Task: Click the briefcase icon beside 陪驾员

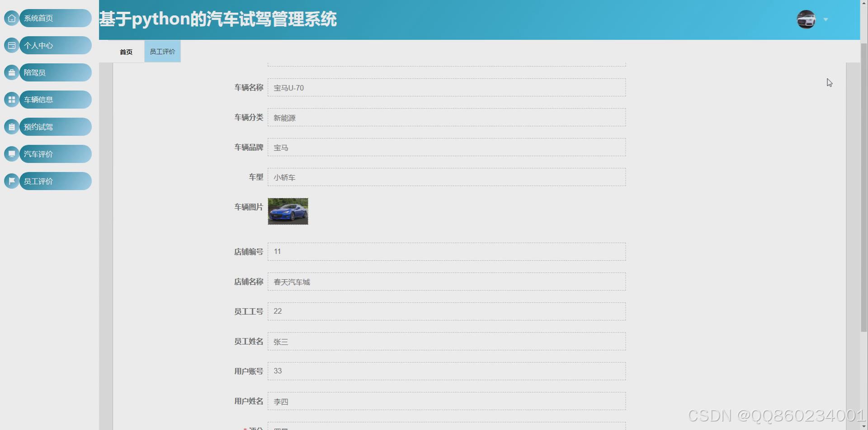Action: (12, 72)
